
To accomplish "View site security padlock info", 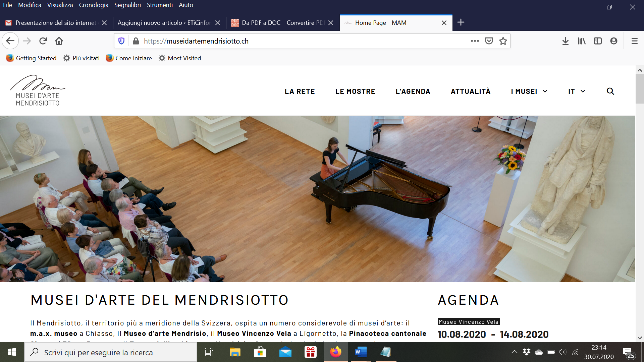I will (136, 41).
